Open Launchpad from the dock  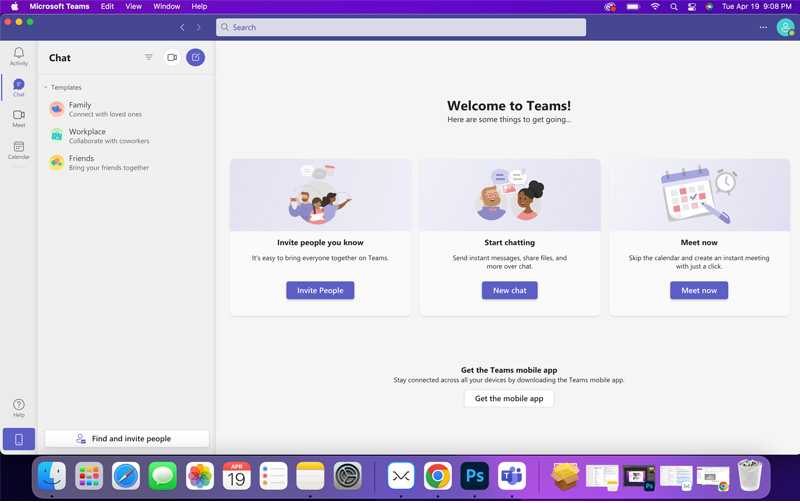(89, 476)
